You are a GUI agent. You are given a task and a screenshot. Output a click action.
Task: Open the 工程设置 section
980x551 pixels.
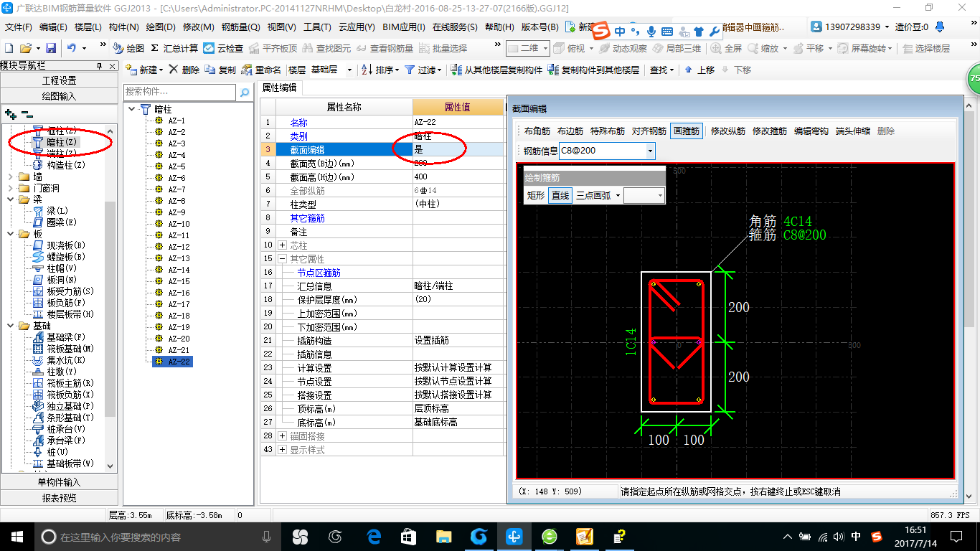pos(59,80)
